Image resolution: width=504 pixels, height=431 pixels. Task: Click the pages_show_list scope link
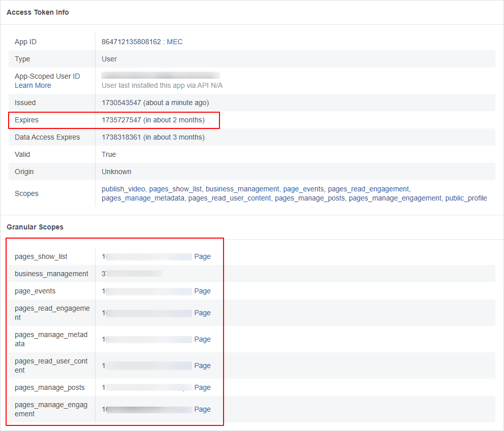point(175,189)
